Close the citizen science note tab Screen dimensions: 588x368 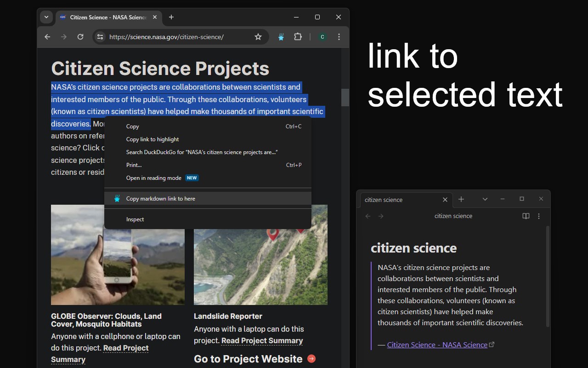(445, 200)
